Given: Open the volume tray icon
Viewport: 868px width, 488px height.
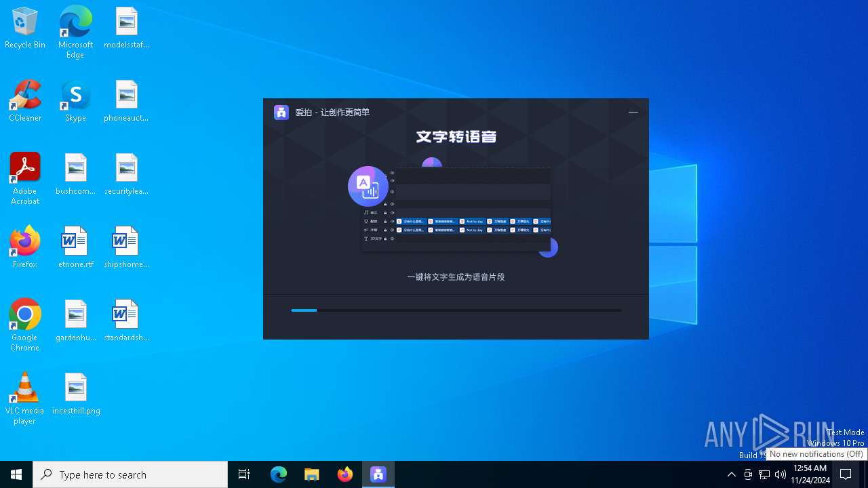Looking at the screenshot, I should click(x=781, y=474).
